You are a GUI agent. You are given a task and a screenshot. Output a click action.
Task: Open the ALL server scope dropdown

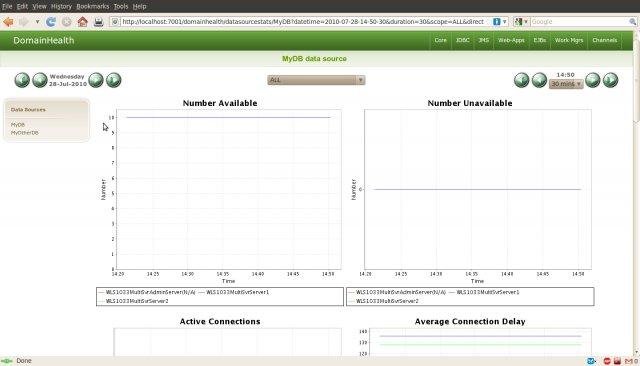click(x=316, y=80)
